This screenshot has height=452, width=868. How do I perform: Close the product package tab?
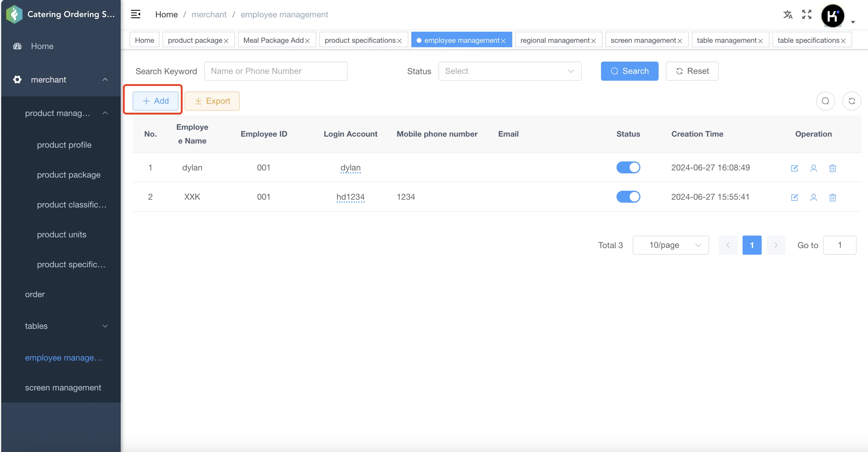[x=226, y=41]
